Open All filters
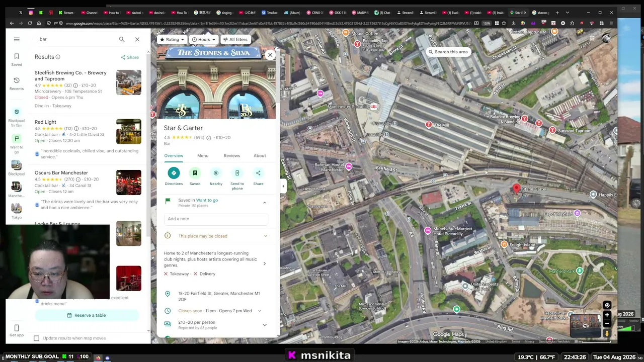Image resolution: width=644 pixels, height=362 pixels. click(x=235, y=39)
